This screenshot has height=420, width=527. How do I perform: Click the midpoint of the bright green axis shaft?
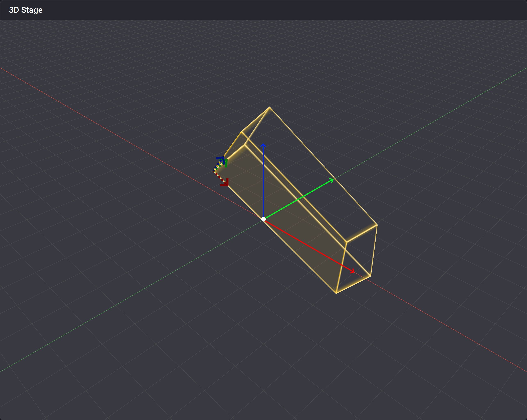tap(298, 199)
